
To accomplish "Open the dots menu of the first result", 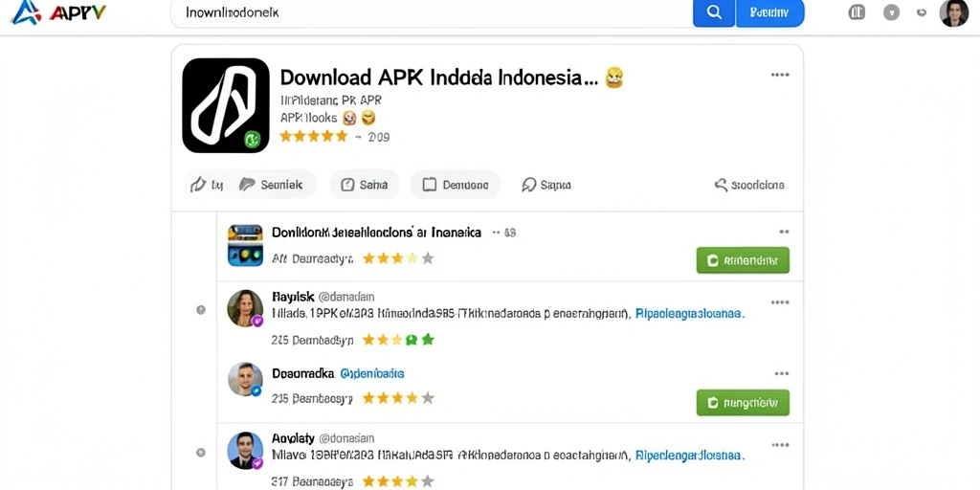I will [x=784, y=232].
